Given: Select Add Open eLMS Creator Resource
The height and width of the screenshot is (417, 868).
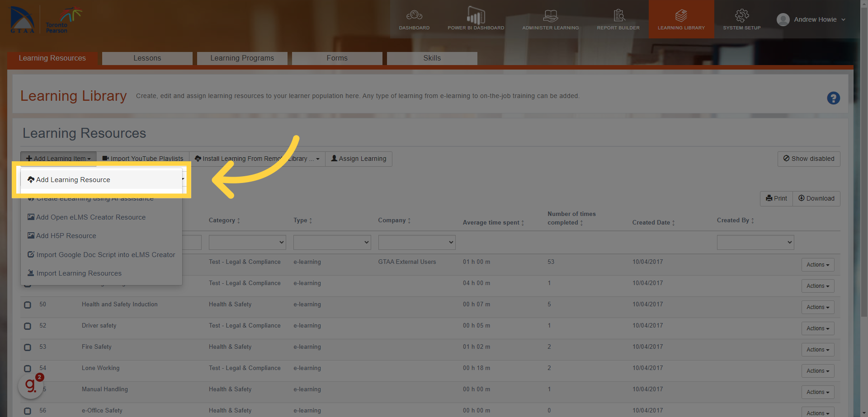Looking at the screenshot, I should tap(101, 217).
